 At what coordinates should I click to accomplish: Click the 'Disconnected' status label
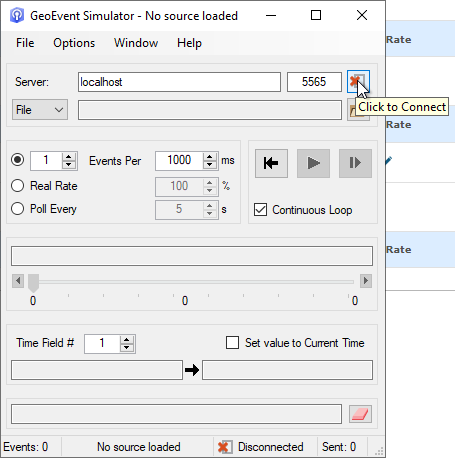tap(271, 447)
